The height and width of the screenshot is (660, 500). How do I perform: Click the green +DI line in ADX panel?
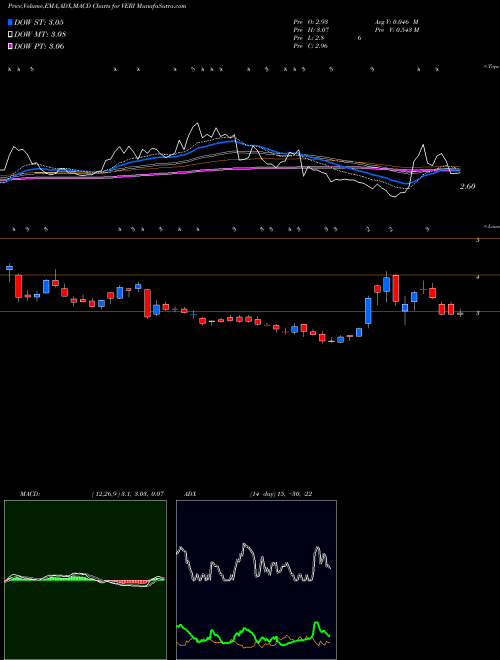[253, 633]
